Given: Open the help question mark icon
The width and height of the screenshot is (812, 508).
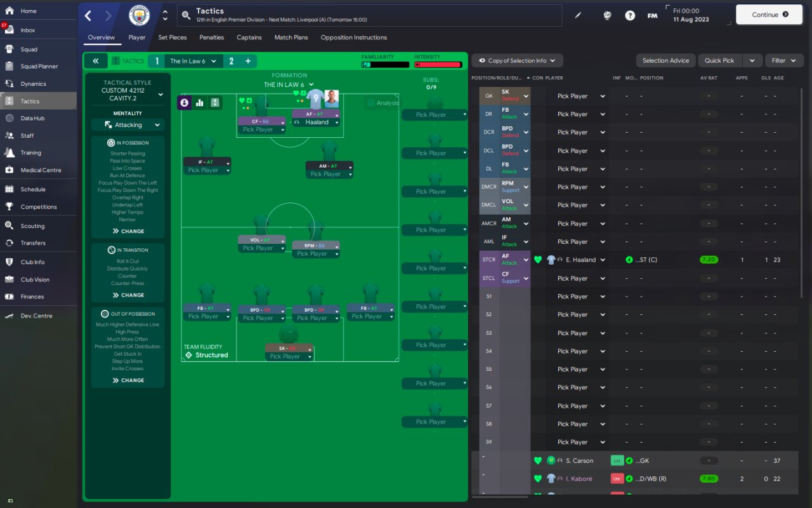Looking at the screenshot, I should pos(630,15).
